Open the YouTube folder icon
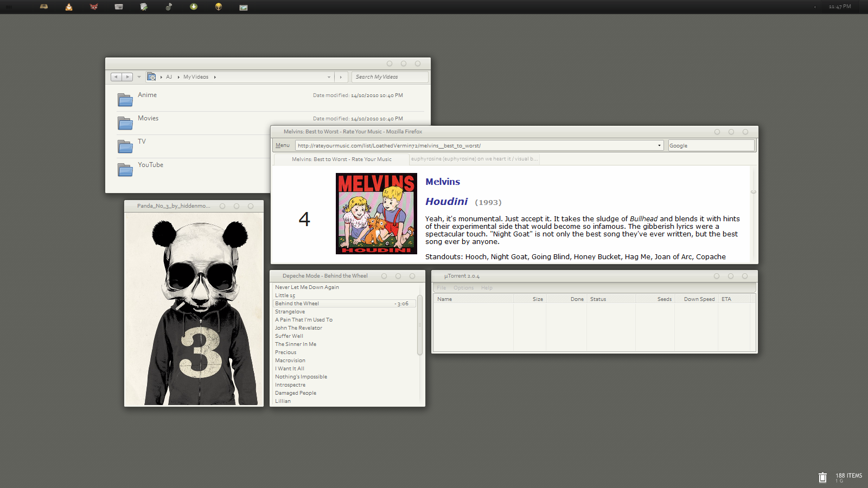 (x=125, y=169)
